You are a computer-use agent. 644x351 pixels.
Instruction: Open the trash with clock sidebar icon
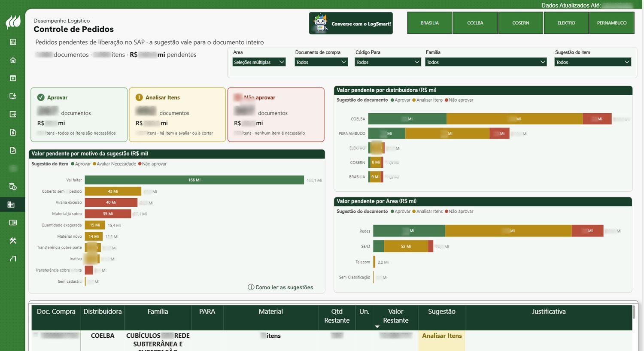pos(13,186)
